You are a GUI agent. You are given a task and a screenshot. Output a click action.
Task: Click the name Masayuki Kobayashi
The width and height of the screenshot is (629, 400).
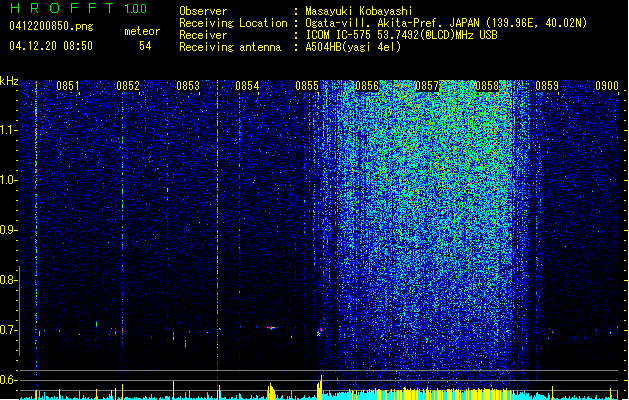[x=359, y=11]
